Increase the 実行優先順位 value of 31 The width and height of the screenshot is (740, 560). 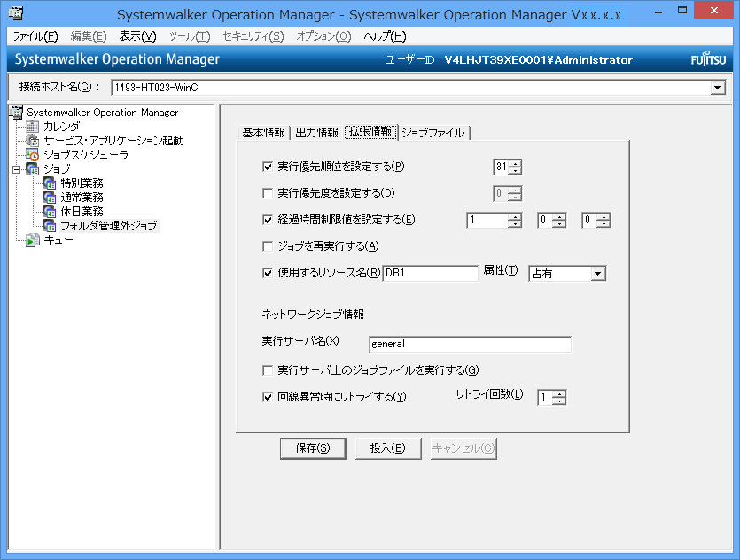coord(516,164)
